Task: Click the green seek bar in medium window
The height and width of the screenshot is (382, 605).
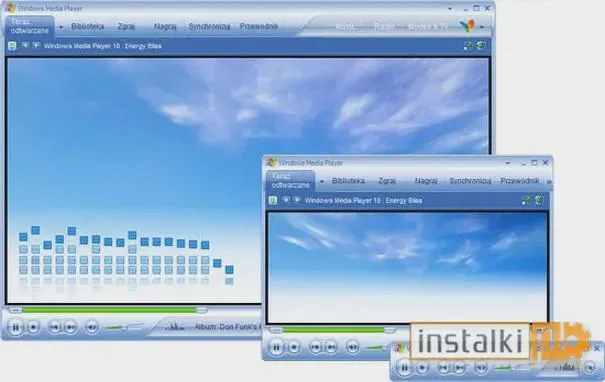Action: 333,330
